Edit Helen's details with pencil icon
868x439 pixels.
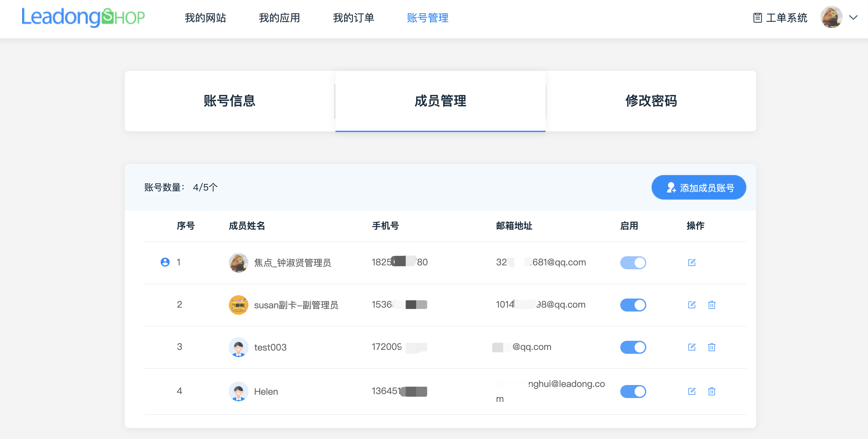point(692,392)
